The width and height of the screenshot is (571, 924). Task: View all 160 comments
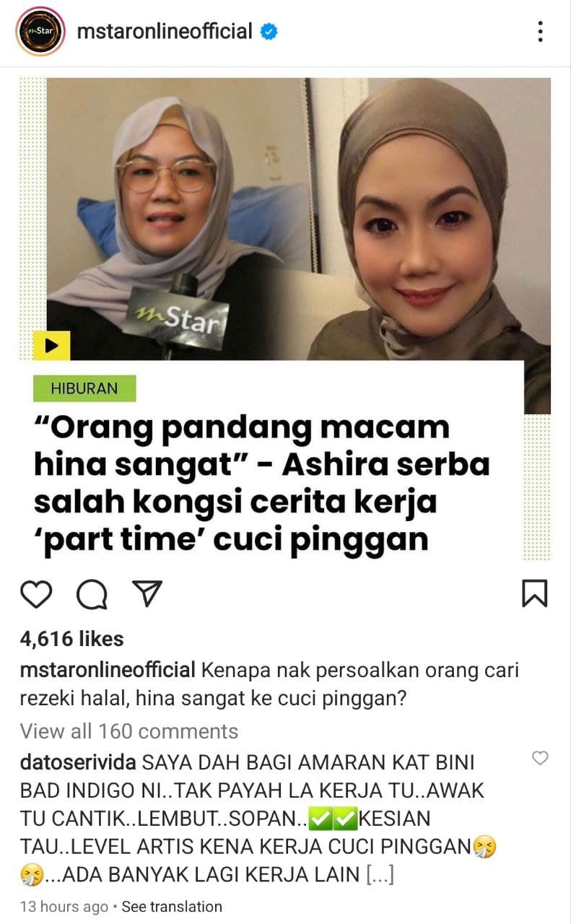pyautogui.click(x=129, y=731)
